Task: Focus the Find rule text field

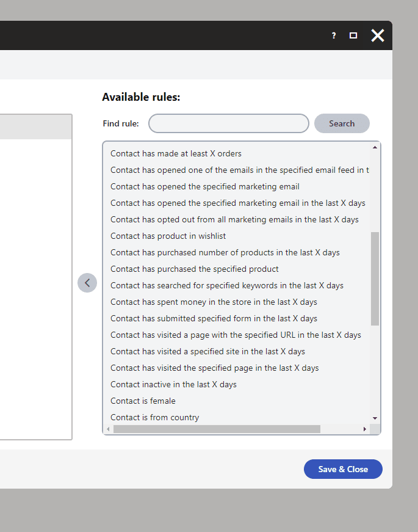Action: pos(229,123)
